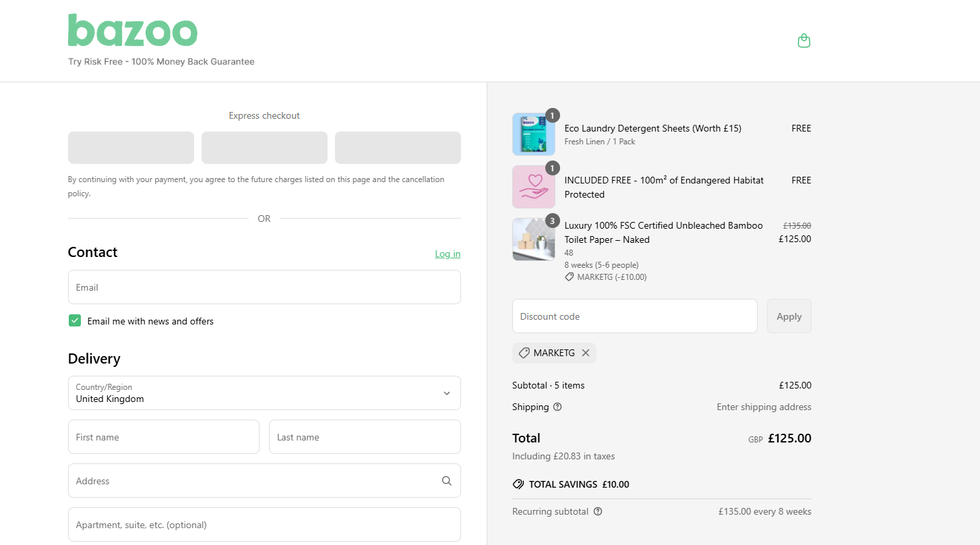Focus the Apartment, suite optional field
Viewport: 980px width, 545px height.
point(264,525)
